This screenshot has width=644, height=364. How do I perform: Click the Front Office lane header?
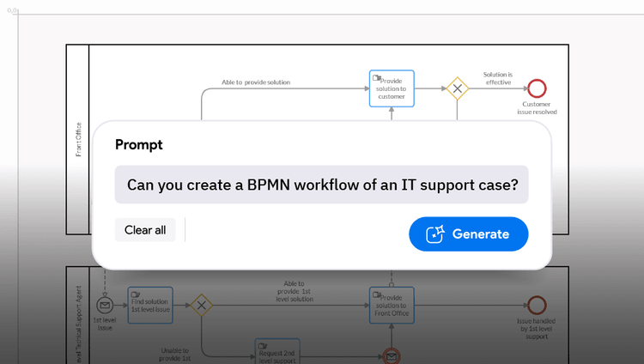point(78,139)
